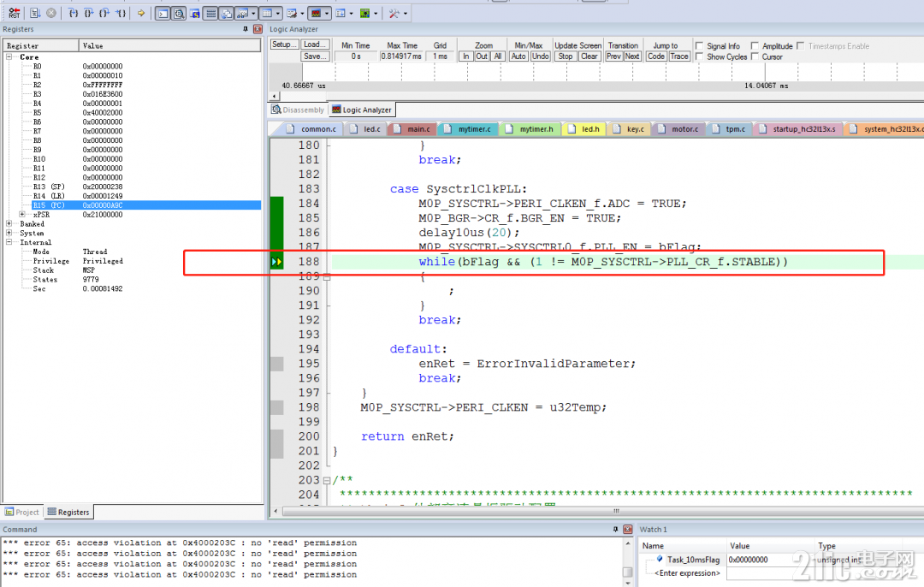The height and width of the screenshot is (587, 924).
Task: Click the Load... button
Action: pyautogui.click(x=315, y=44)
